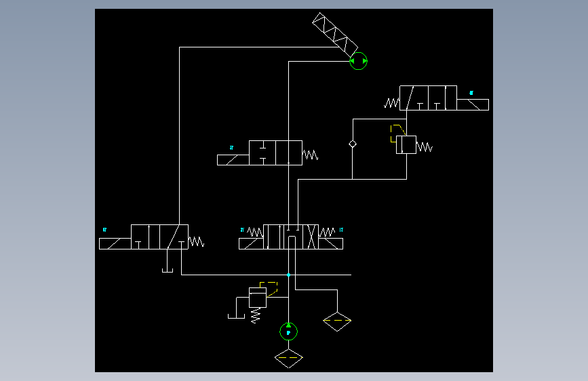
Task: Select the left directional valve body
Action: (159, 237)
